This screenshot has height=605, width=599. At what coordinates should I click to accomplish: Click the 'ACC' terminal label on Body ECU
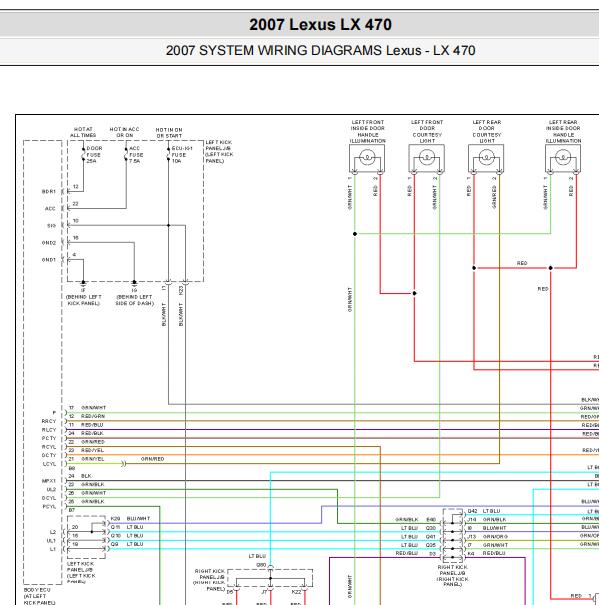[50, 208]
